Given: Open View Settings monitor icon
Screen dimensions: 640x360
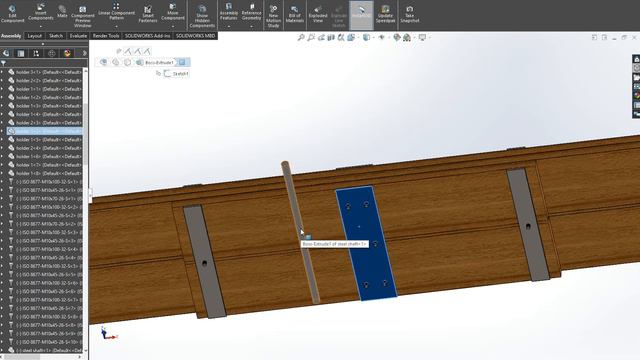Looking at the screenshot, I should [x=422, y=38].
